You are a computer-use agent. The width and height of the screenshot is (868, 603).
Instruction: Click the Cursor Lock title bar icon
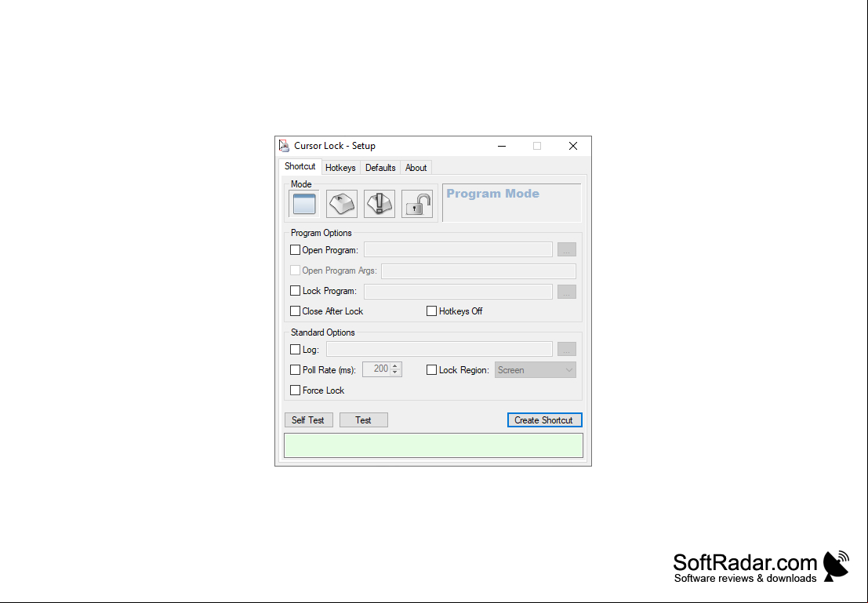pos(284,146)
